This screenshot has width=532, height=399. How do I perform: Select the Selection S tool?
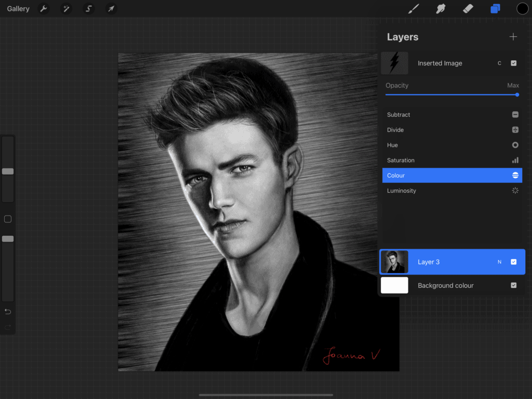click(89, 9)
